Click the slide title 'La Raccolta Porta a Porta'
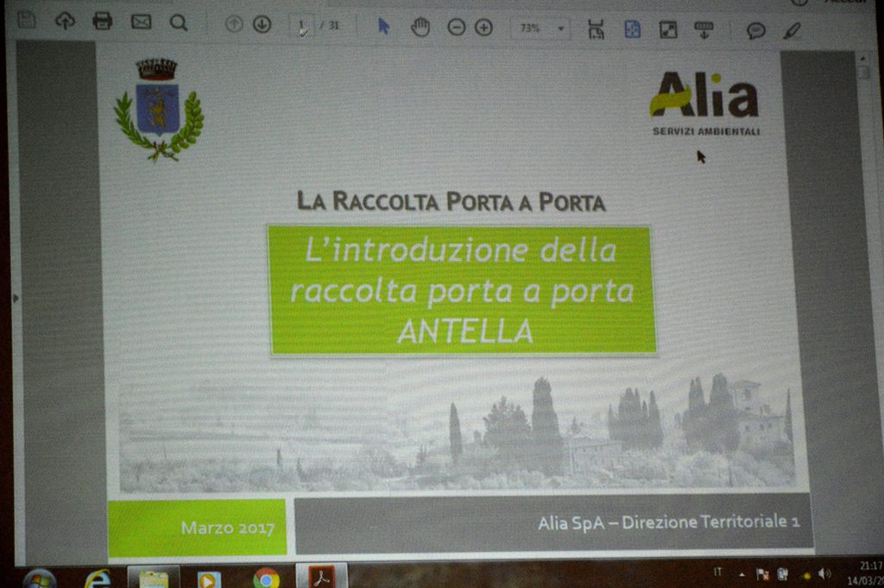This screenshot has width=884, height=588. (x=451, y=201)
